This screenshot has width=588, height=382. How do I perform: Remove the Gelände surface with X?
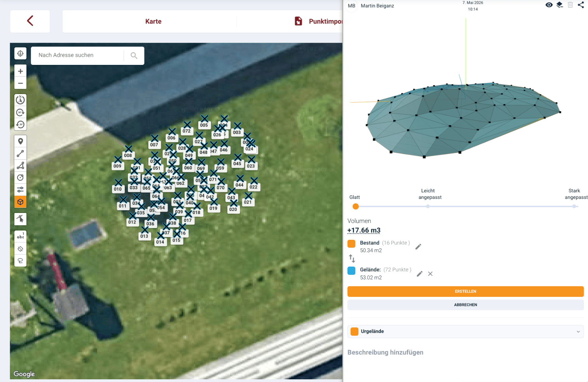tap(430, 274)
